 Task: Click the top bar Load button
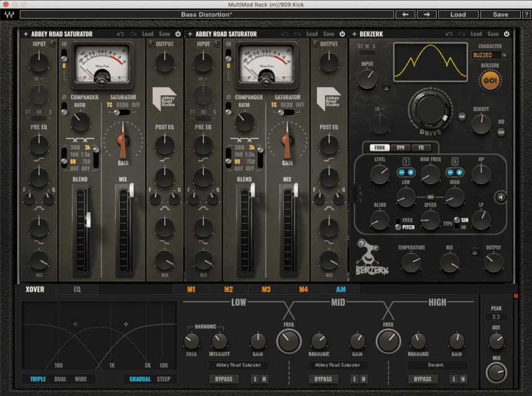click(x=458, y=14)
